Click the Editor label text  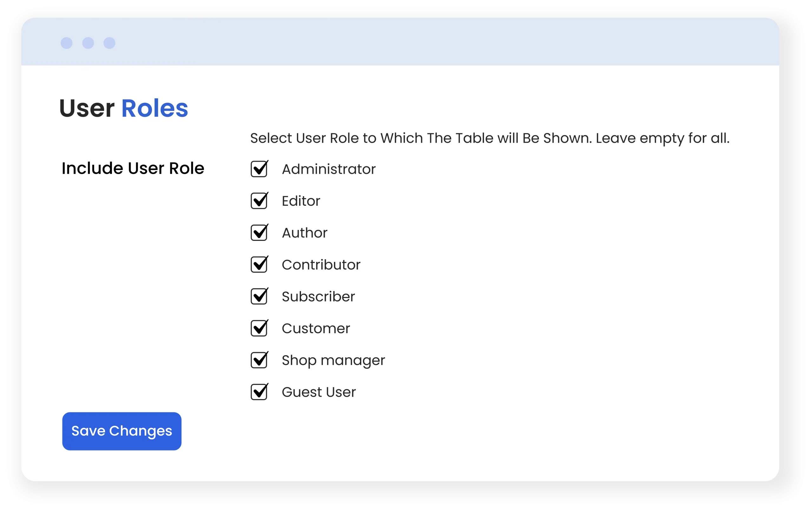[x=301, y=201]
